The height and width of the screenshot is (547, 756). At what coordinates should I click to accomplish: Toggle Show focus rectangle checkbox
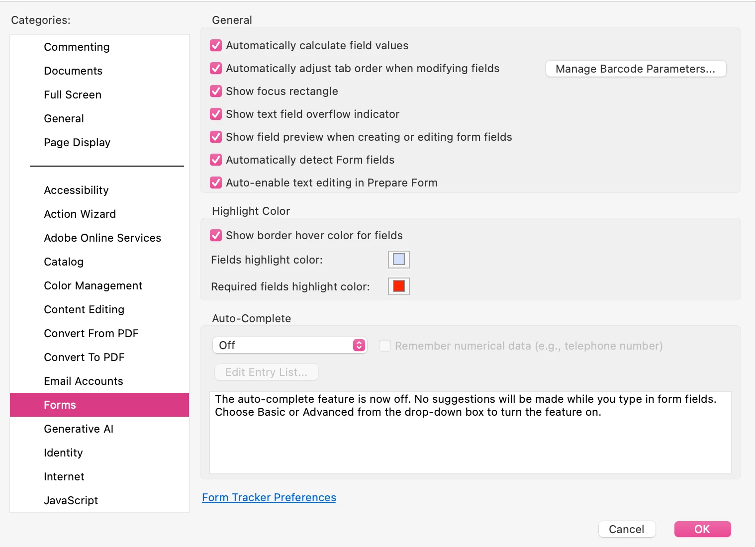pos(216,91)
